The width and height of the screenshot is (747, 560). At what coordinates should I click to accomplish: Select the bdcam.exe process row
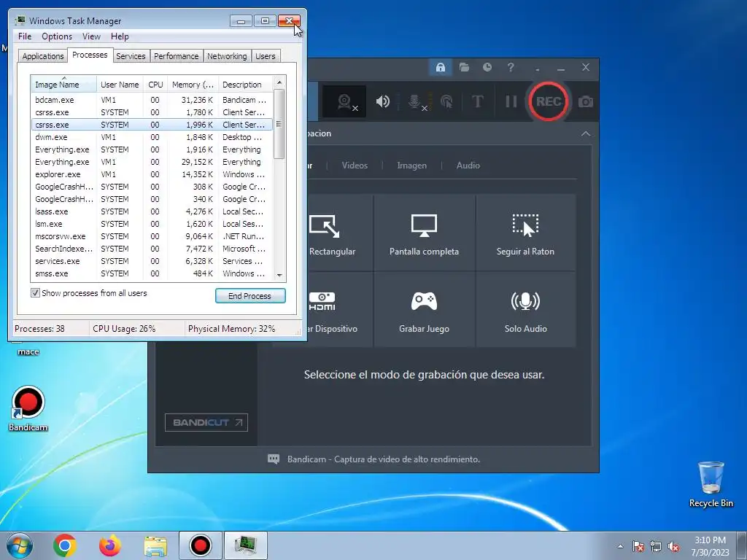[152, 100]
